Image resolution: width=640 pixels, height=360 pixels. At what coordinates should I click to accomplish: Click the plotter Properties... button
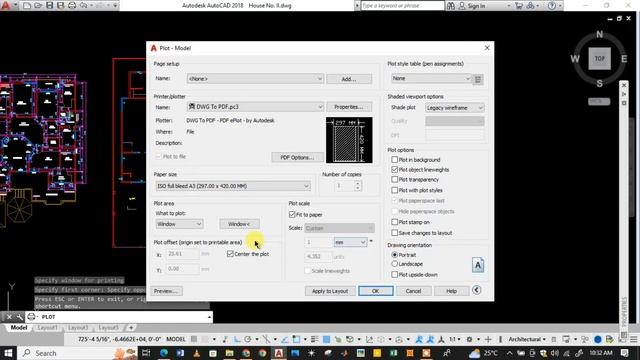(349, 107)
